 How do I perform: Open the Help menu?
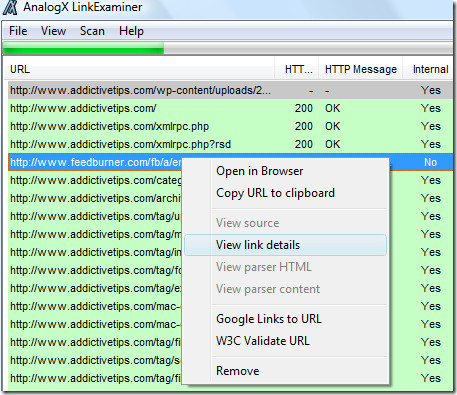coord(131,31)
